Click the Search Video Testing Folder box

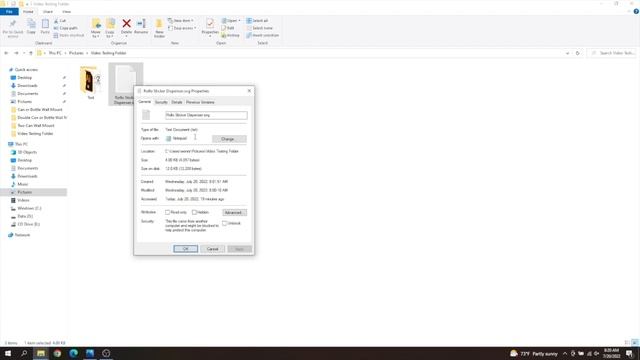pyautogui.click(x=613, y=53)
